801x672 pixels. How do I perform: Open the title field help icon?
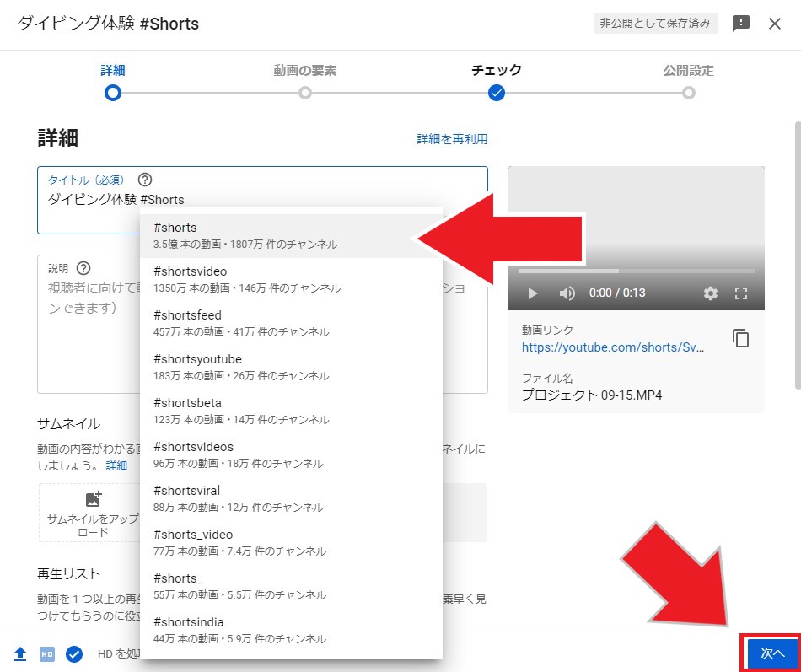point(145,180)
